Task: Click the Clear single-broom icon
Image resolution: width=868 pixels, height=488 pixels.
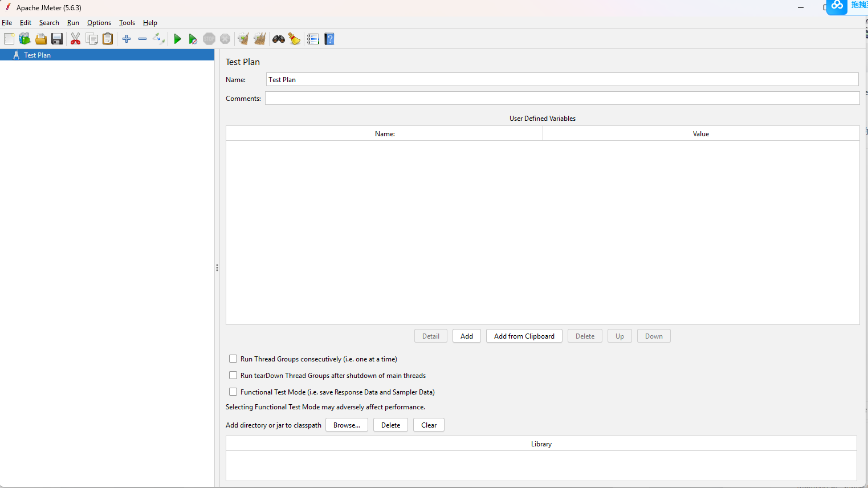Action: coord(243,39)
